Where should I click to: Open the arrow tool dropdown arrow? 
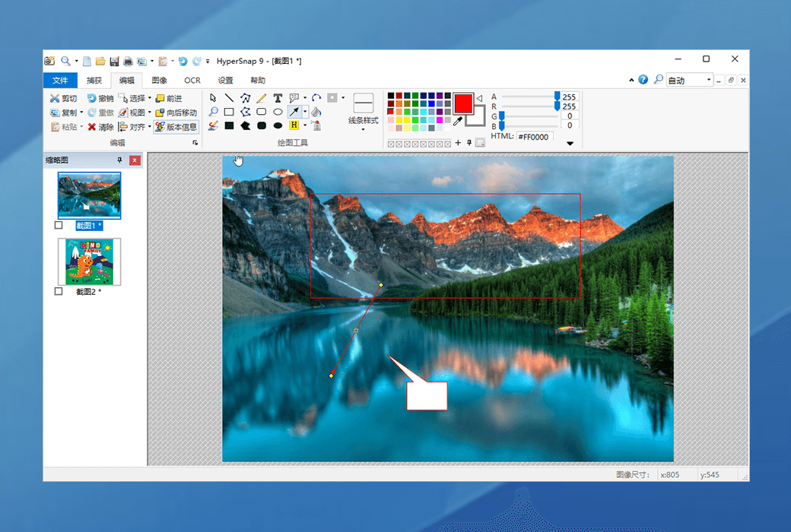(305, 112)
